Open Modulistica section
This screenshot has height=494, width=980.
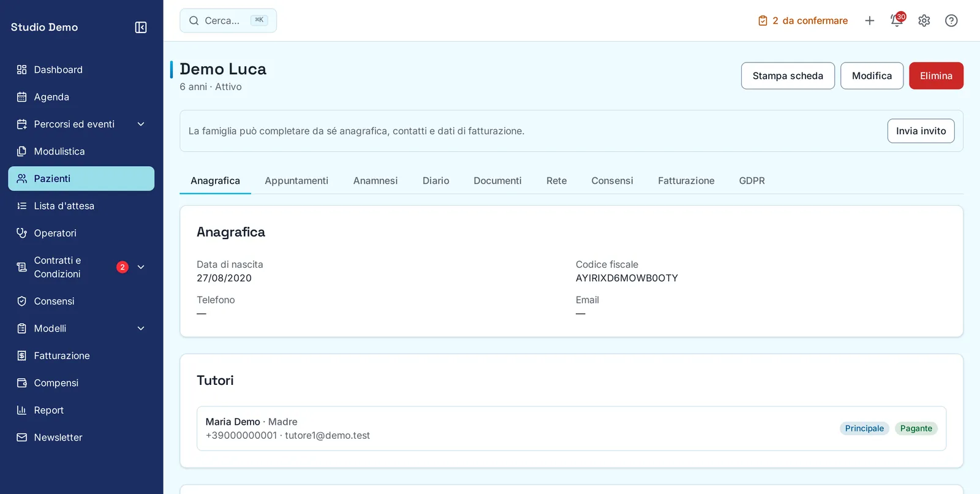(81, 151)
